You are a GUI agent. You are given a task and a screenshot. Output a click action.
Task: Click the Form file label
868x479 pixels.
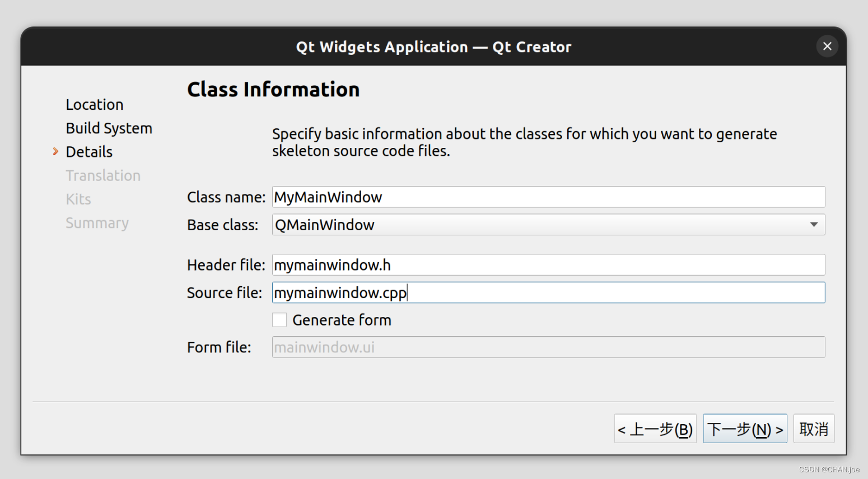pos(219,347)
